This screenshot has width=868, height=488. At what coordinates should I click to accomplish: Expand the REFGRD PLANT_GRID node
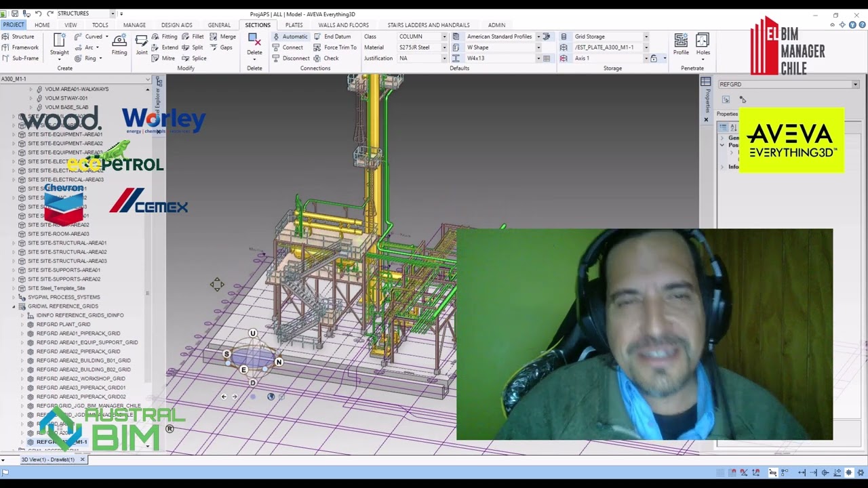coord(22,324)
